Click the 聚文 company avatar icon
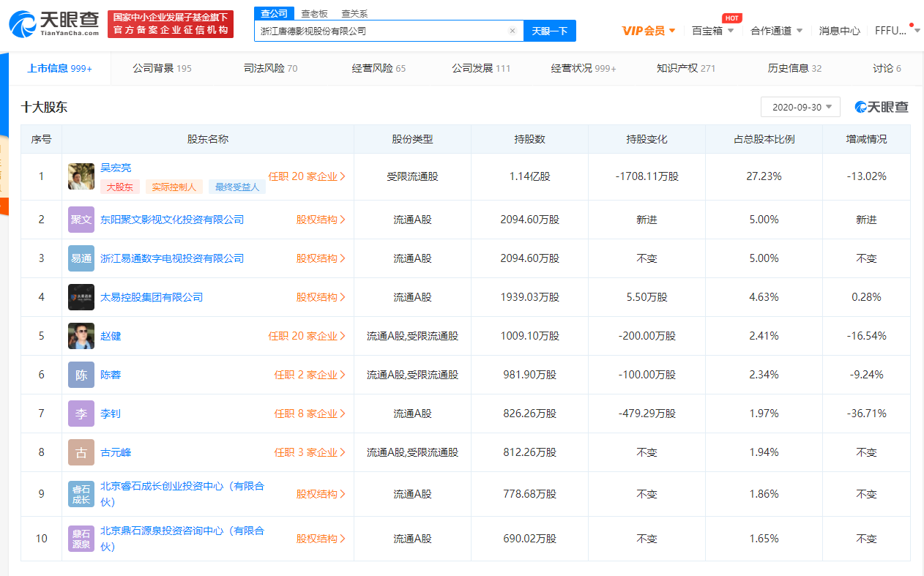Screen dimensions: 924x576 point(81,220)
